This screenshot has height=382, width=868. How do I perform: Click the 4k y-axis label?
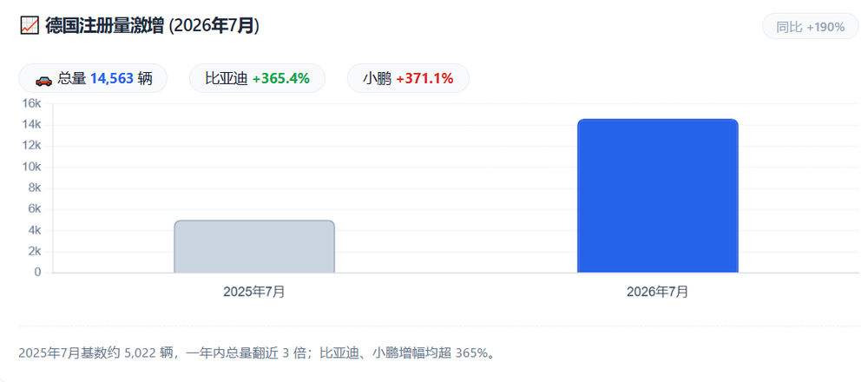coord(35,230)
